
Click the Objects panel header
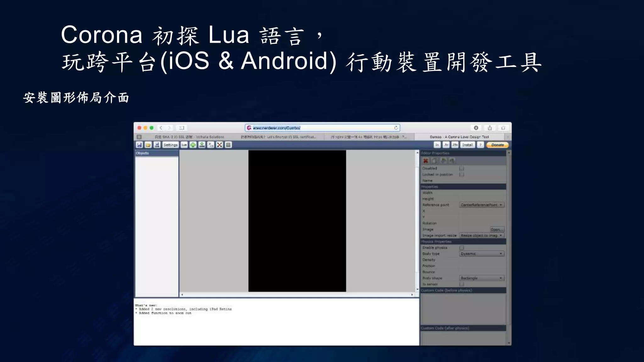pos(157,153)
